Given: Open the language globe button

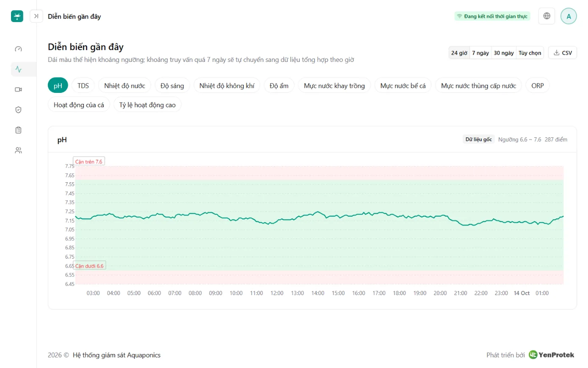Looking at the screenshot, I should tap(547, 16).
